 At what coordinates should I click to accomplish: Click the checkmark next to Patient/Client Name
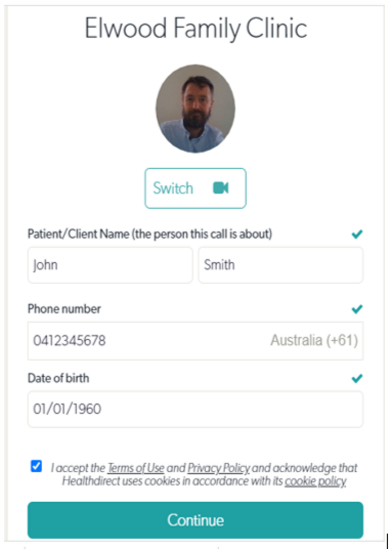point(357,234)
